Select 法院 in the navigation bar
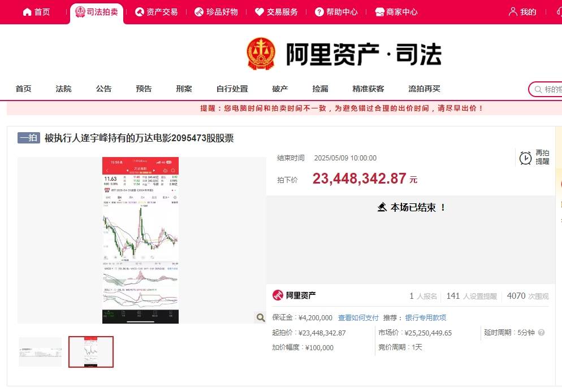The image size is (562, 392). (x=64, y=89)
